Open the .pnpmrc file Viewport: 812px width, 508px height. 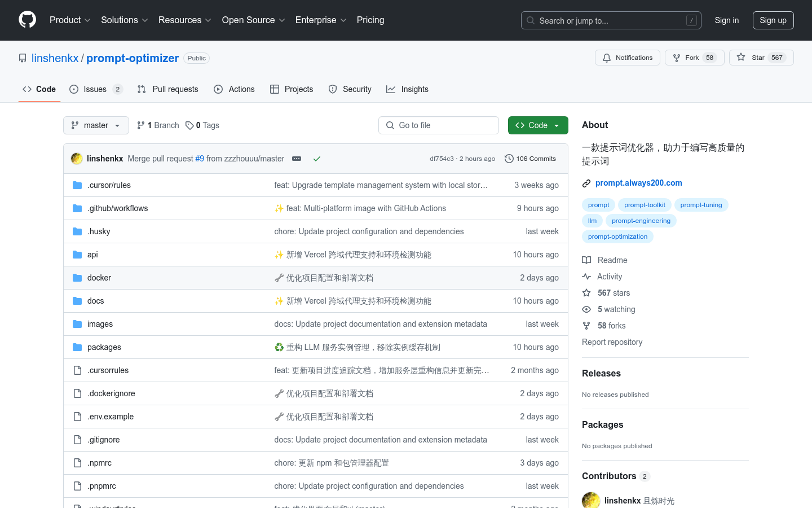coord(101,486)
